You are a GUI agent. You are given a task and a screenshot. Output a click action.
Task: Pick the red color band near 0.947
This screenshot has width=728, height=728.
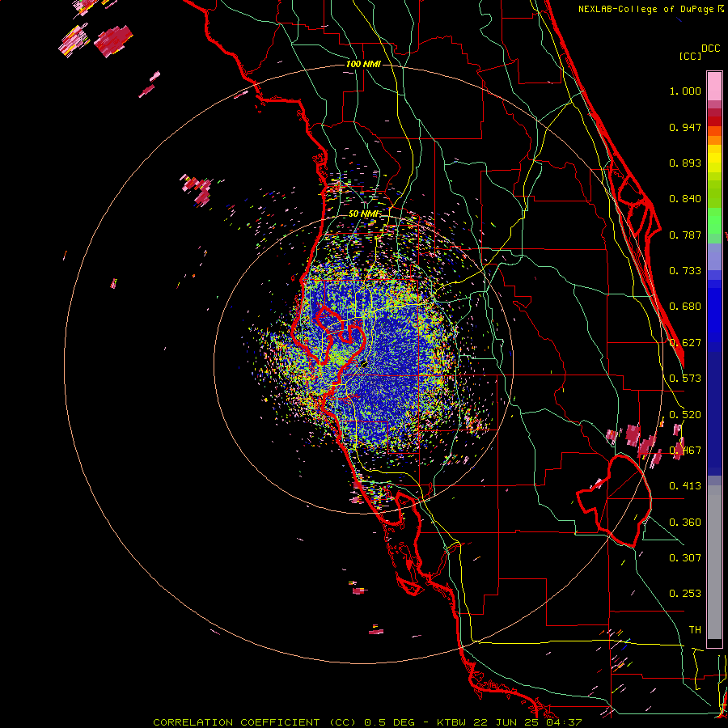(714, 121)
